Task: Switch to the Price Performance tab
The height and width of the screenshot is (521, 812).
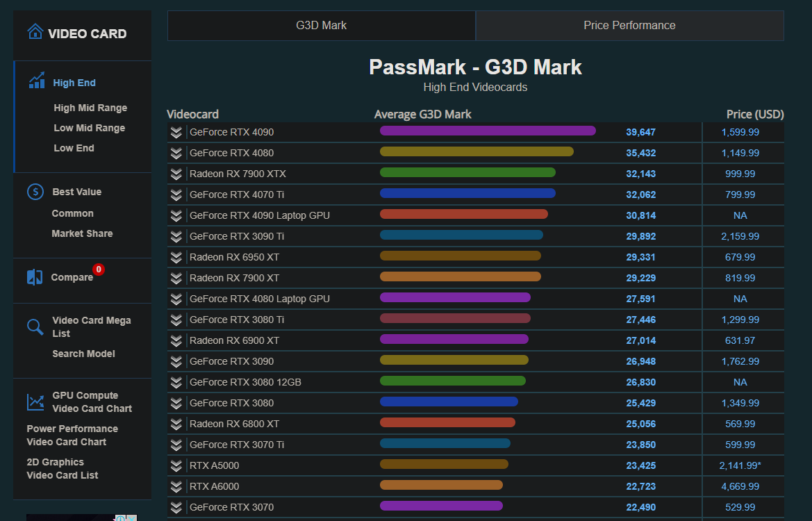Action: click(x=629, y=26)
